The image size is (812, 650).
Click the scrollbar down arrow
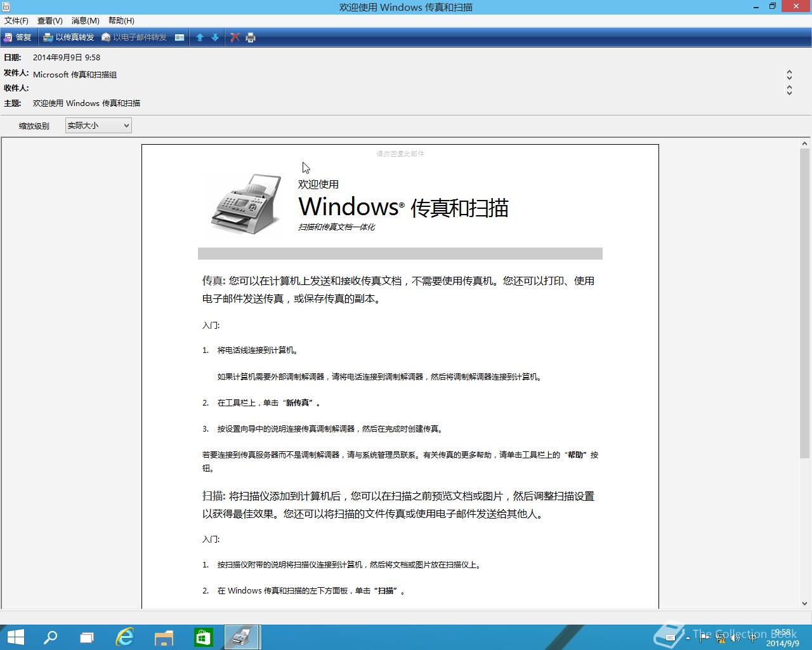(x=804, y=604)
